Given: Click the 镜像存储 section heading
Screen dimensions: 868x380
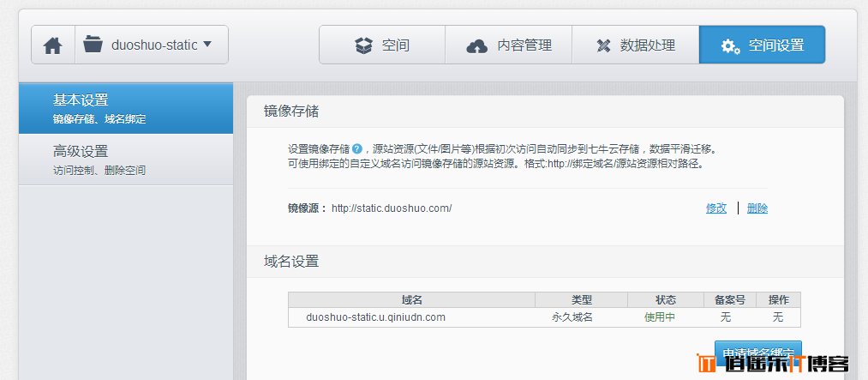Looking at the screenshot, I should pyautogui.click(x=291, y=111).
